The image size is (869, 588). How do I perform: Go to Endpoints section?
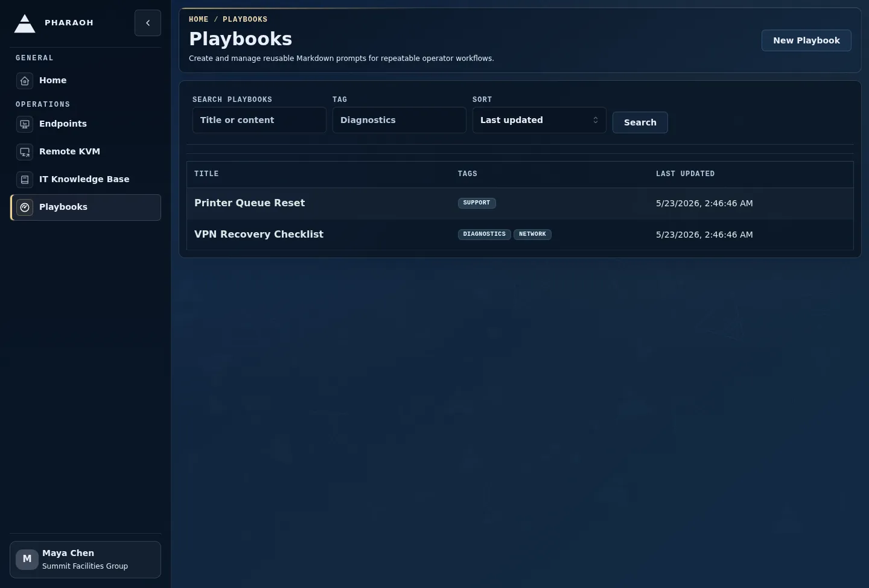click(86, 124)
